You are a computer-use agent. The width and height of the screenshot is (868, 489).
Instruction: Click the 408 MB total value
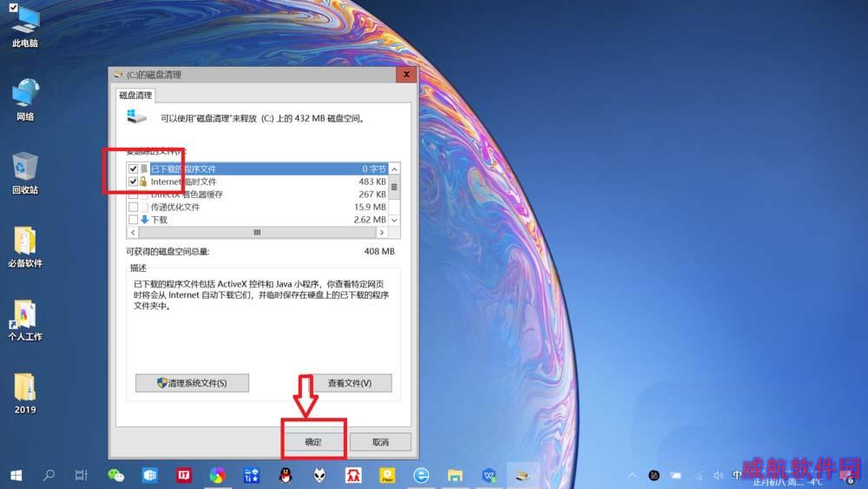379,251
